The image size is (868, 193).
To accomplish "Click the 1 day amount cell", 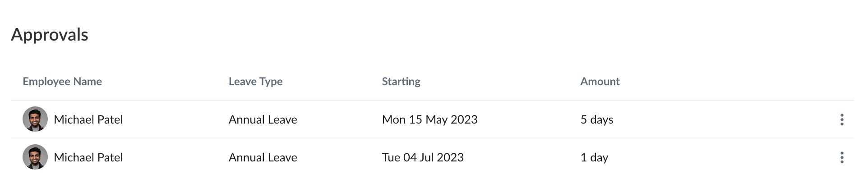I will (x=594, y=157).
